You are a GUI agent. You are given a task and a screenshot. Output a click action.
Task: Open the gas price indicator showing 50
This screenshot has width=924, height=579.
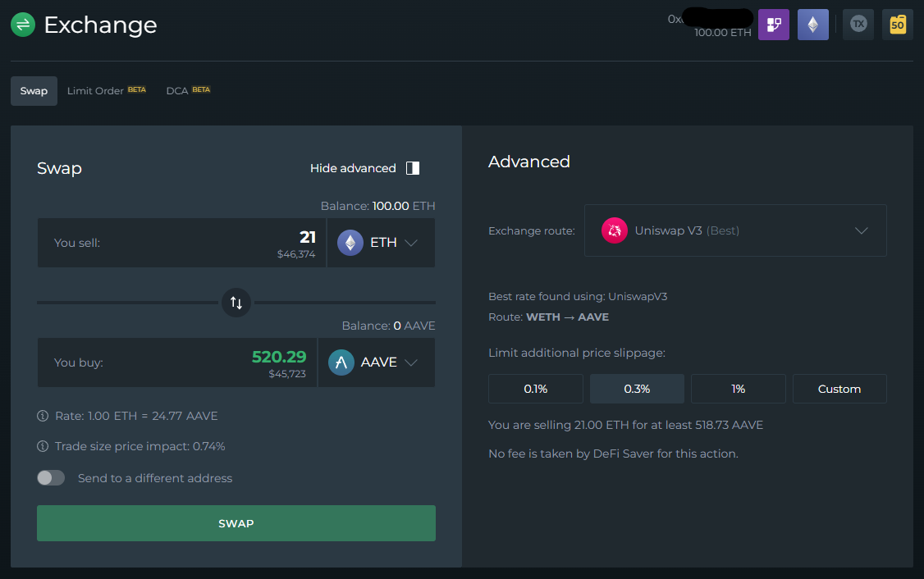coord(897,25)
